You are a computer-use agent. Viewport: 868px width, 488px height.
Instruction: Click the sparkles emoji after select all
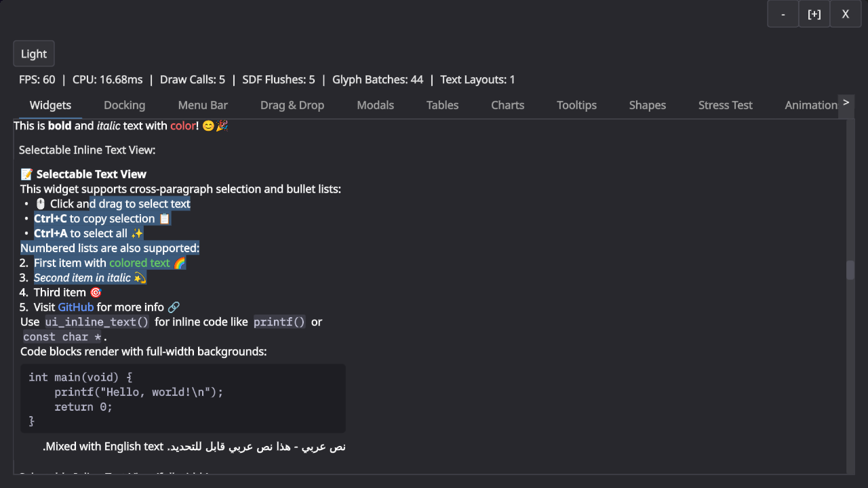tap(137, 233)
